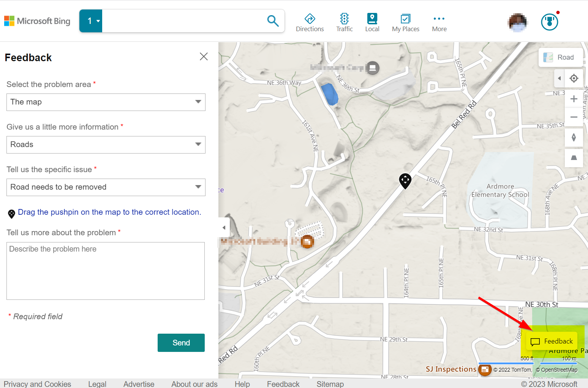588x388 pixels.
Task: Collapse the left side panel
Action: (x=224, y=228)
